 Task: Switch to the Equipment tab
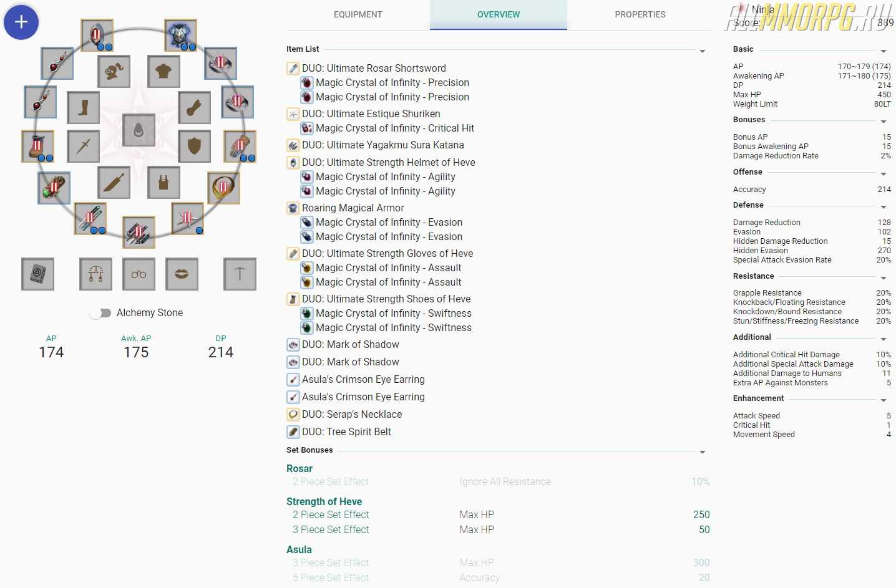[358, 14]
